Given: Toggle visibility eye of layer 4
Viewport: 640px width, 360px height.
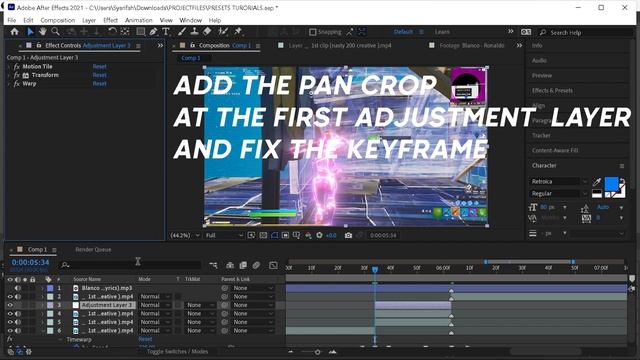Looking at the screenshot, I should (x=10, y=314).
